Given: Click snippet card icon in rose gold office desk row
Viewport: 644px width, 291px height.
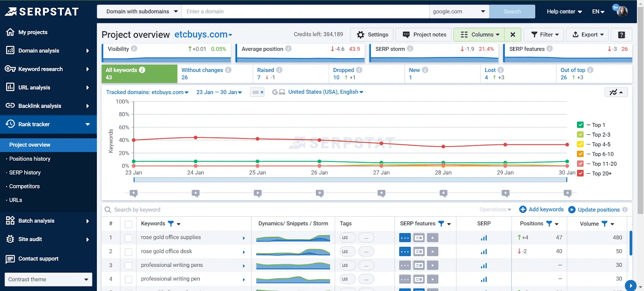Looking at the screenshot, I should (419, 252).
